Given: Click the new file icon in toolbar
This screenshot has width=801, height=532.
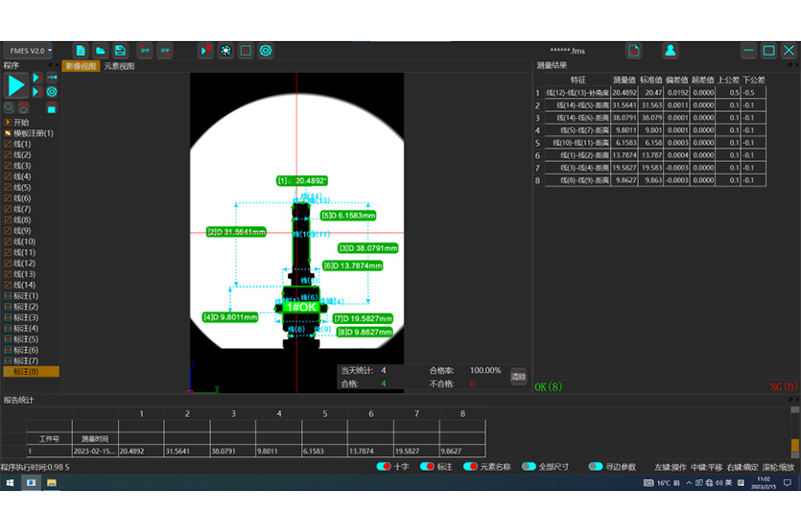Looking at the screenshot, I should click(x=81, y=51).
